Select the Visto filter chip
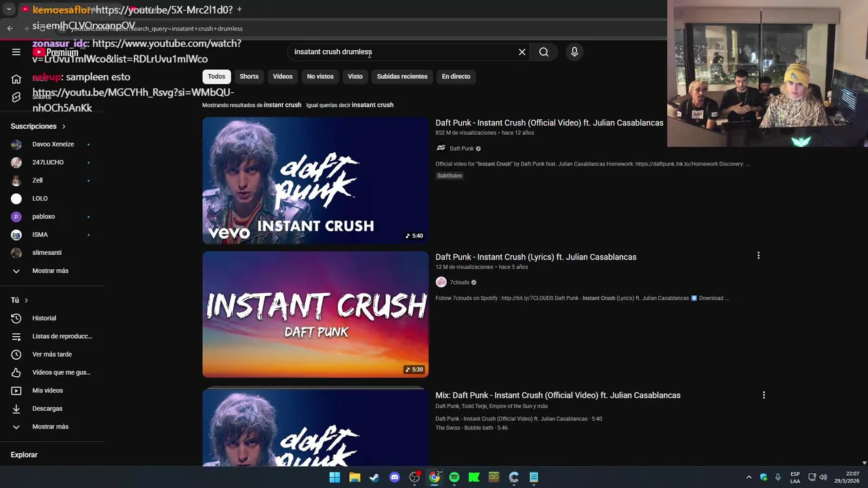Screen dimensions: 868x488 click(355, 77)
